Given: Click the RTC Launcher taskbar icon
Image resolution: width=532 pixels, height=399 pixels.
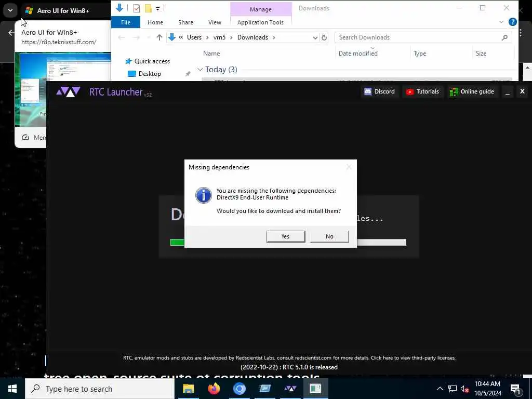Looking at the screenshot, I should pyautogui.click(x=290, y=389).
